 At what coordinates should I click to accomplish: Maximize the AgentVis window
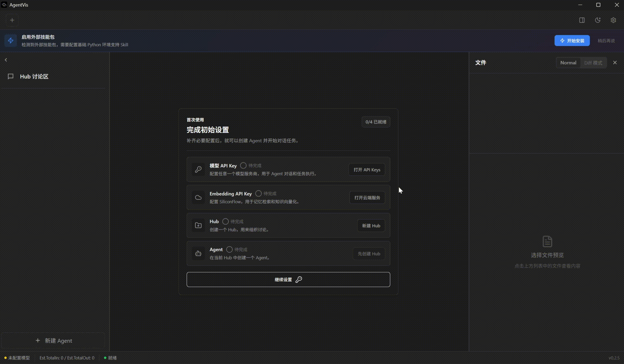click(x=598, y=5)
